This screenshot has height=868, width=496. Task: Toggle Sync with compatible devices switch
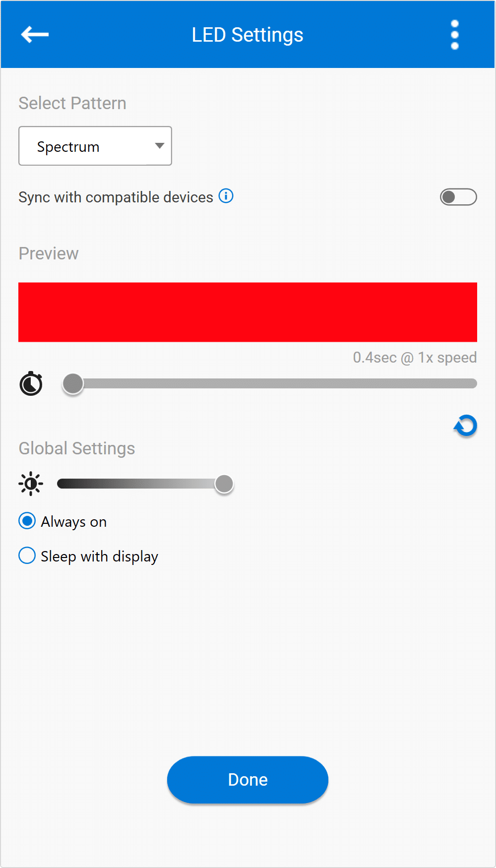[x=458, y=197]
